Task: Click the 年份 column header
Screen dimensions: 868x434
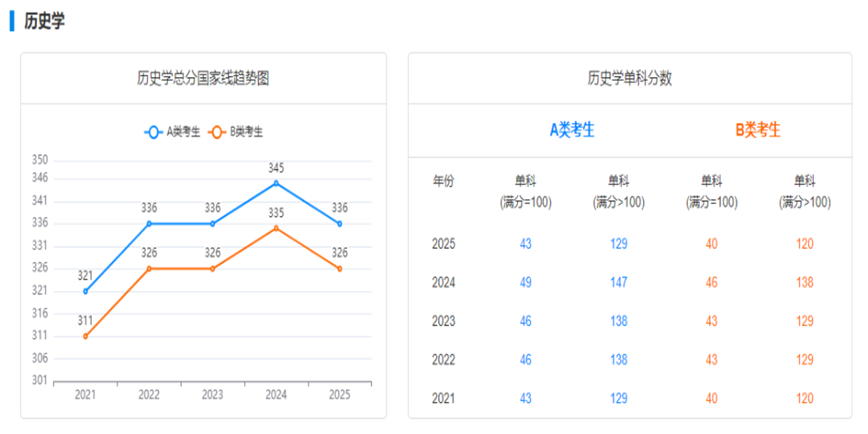Action: pos(443,181)
